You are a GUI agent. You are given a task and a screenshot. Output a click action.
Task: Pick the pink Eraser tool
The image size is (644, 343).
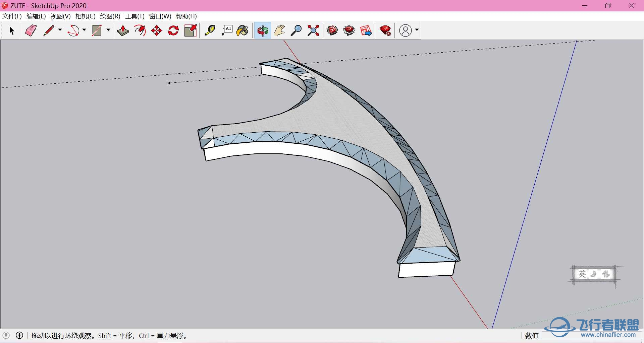click(x=31, y=30)
